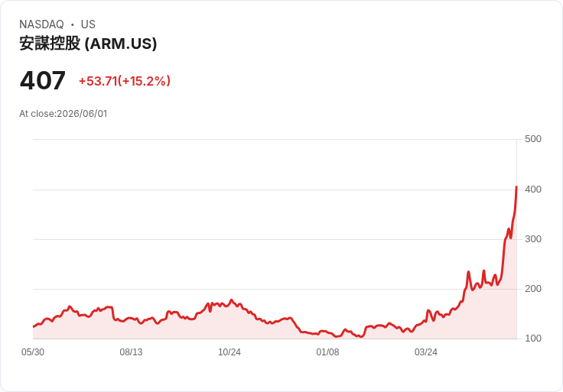563x392 pixels.
Task: Click the chart line's latest peak point
Action: pyautogui.click(x=516, y=186)
